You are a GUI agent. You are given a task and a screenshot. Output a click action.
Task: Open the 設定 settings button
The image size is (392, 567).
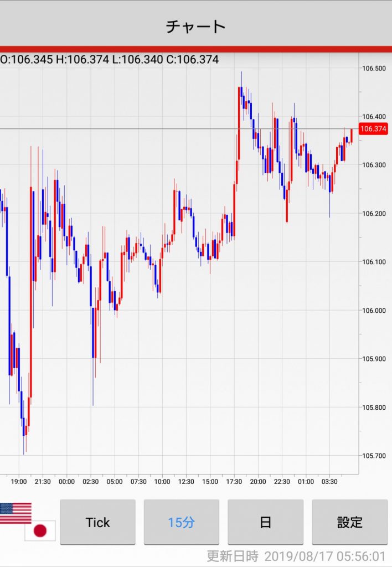pyautogui.click(x=349, y=522)
